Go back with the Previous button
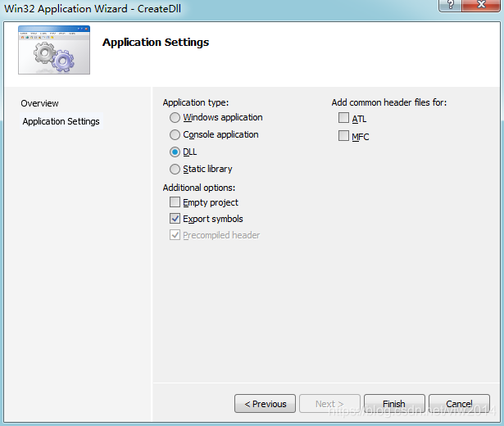The height and width of the screenshot is (426, 504). tap(265, 404)
